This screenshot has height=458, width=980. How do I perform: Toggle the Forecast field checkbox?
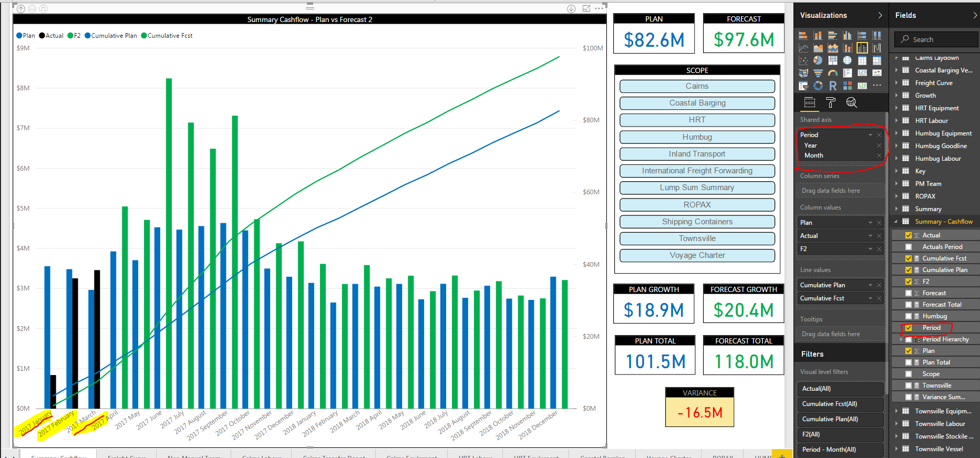[x=909, y=293]
